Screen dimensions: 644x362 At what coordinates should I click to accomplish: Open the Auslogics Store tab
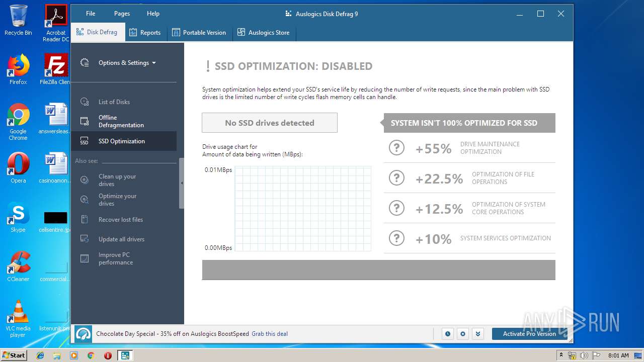[263, 33]
